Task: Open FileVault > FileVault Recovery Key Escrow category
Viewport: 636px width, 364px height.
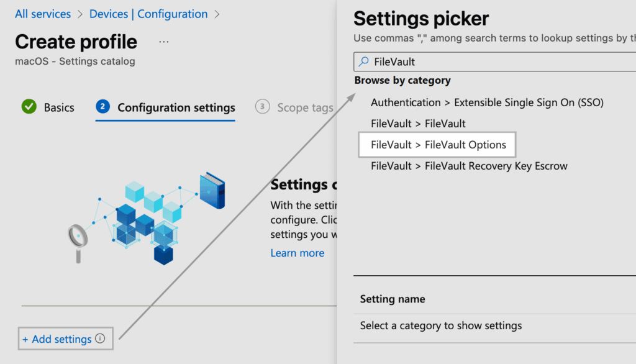Action: [469, 166]
